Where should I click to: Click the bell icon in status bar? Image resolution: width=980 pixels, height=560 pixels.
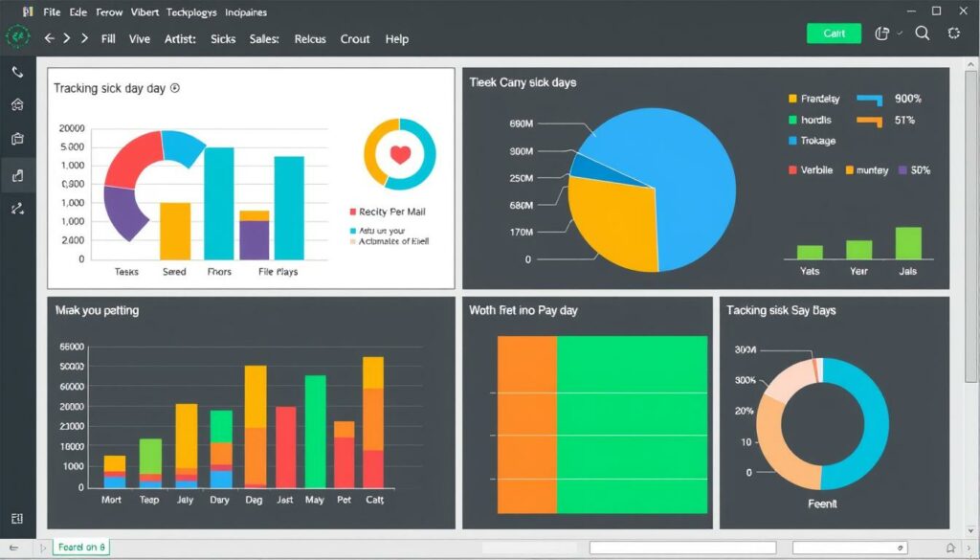(x=950, y=548)
